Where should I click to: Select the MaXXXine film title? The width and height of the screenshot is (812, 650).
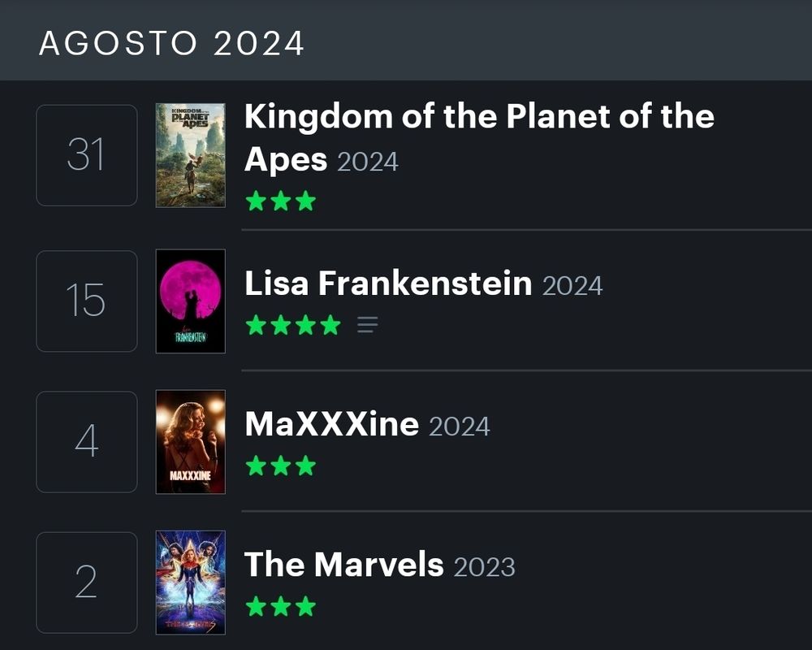(331, 424)
